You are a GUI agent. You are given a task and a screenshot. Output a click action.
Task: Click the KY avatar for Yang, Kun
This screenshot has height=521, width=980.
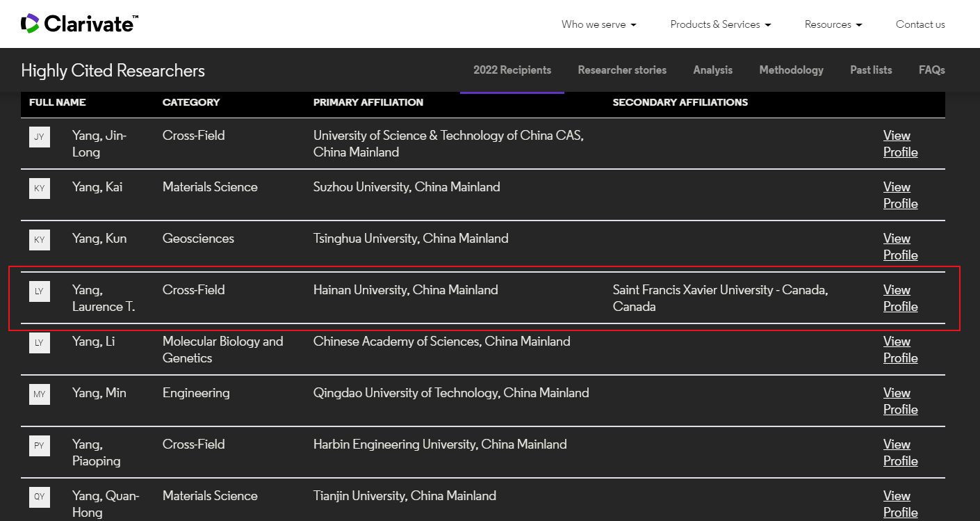(40, 240)
